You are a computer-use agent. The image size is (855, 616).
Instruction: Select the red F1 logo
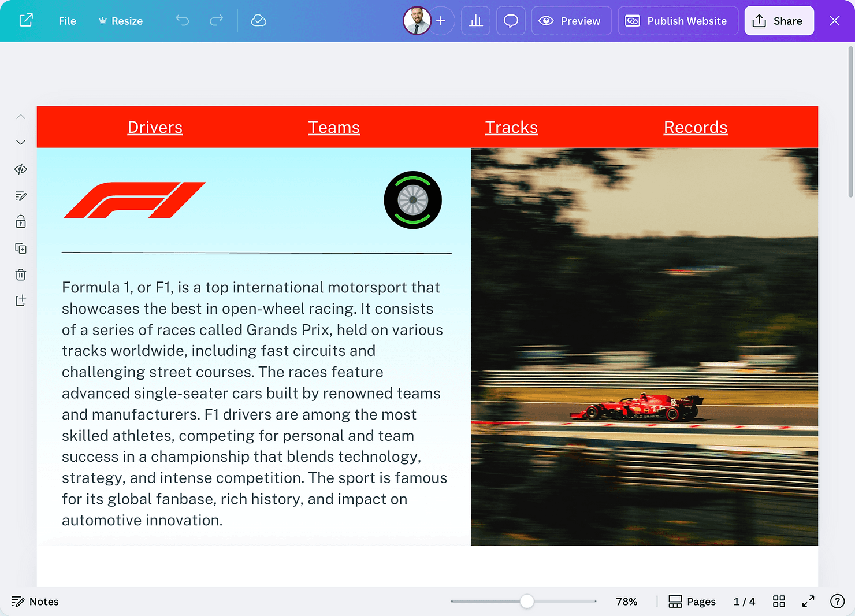tap(135, 200)
